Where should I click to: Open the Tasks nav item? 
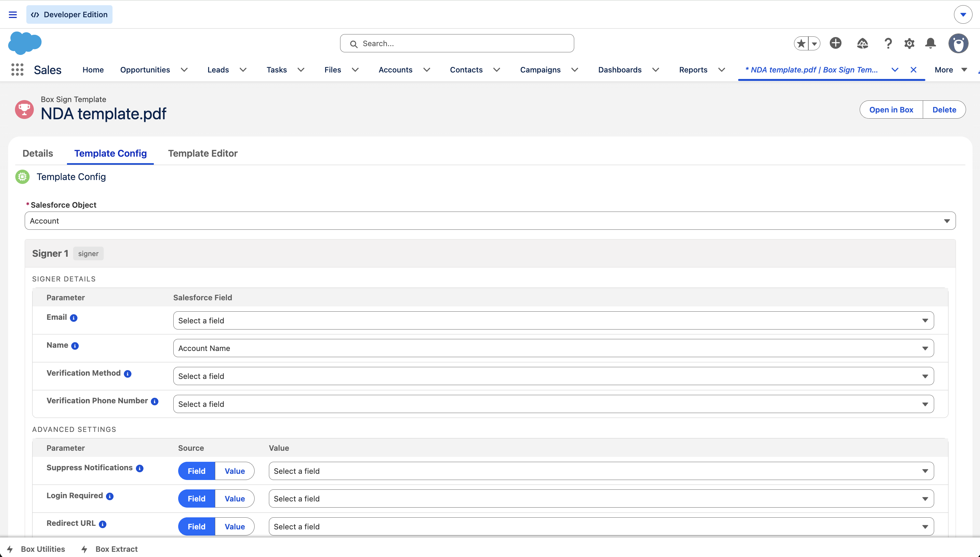pos(277,70)
